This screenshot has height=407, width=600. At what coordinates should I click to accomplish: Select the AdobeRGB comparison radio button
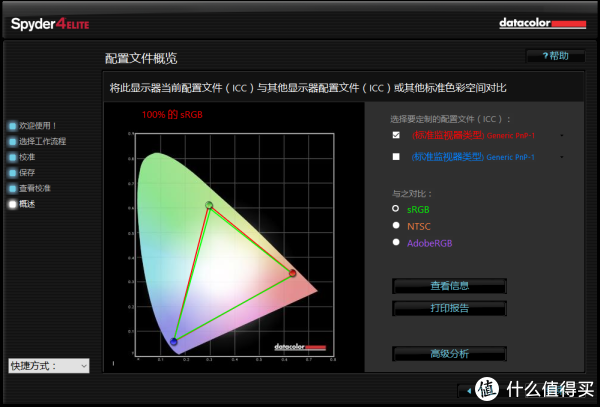point(396,242)
